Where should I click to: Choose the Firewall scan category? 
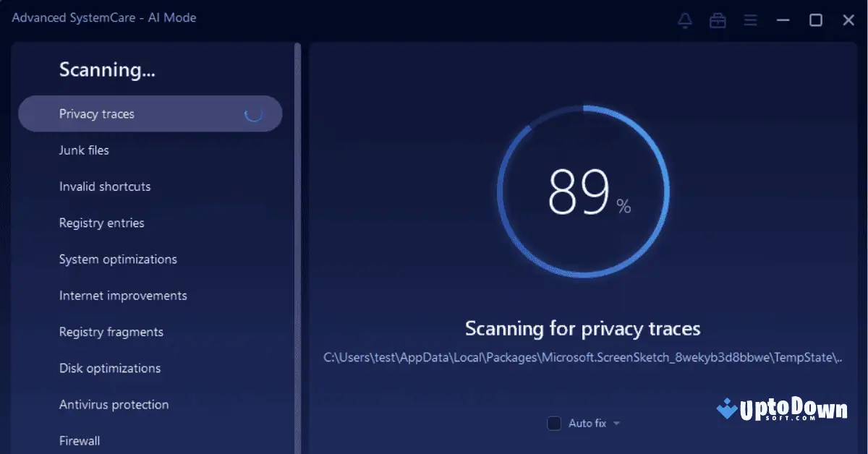point(80,440)
